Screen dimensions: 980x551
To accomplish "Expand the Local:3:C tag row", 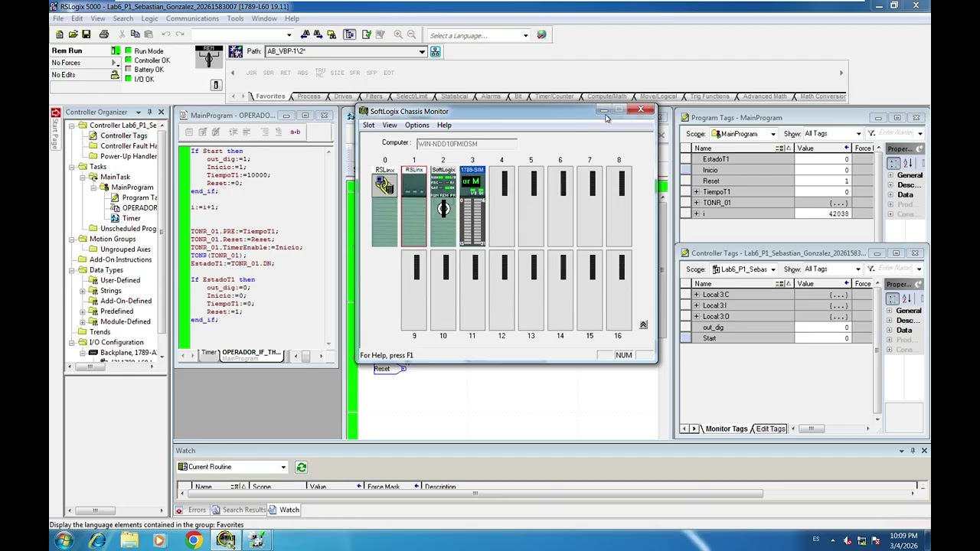I will [x=697, y=295].
